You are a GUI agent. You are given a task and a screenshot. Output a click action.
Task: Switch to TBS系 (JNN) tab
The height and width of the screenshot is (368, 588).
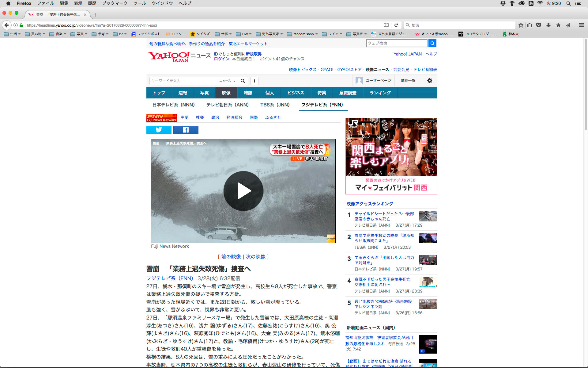tap(275, 105)
